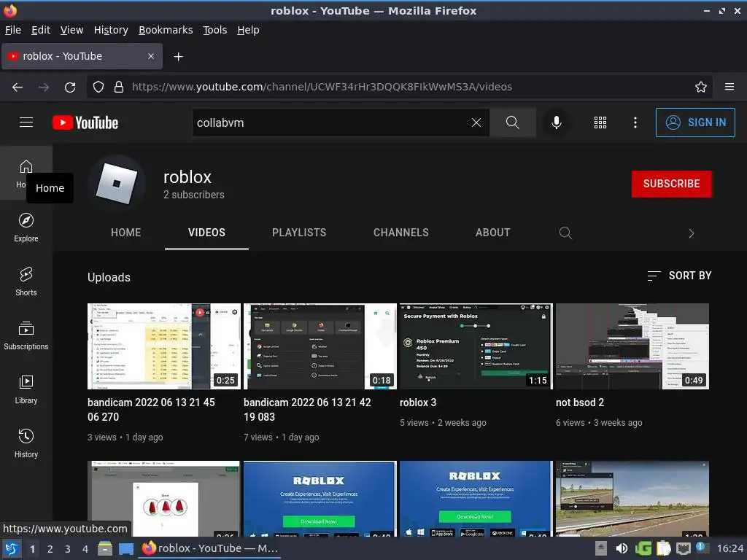The height and width of the screenshot is (560, 747).
Task: Open the tracking protection shield icon
Action: [x=98, y=87]
